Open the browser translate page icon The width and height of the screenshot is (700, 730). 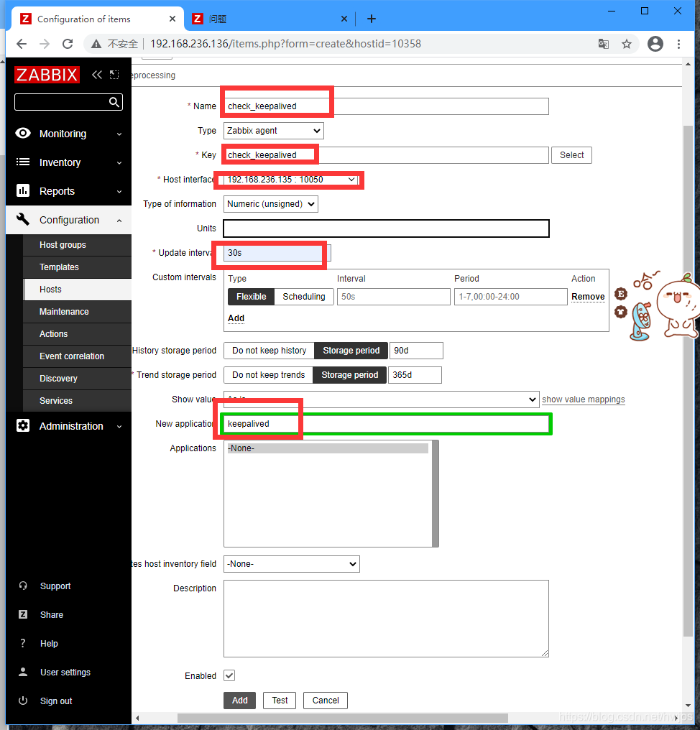coord(604,44)
